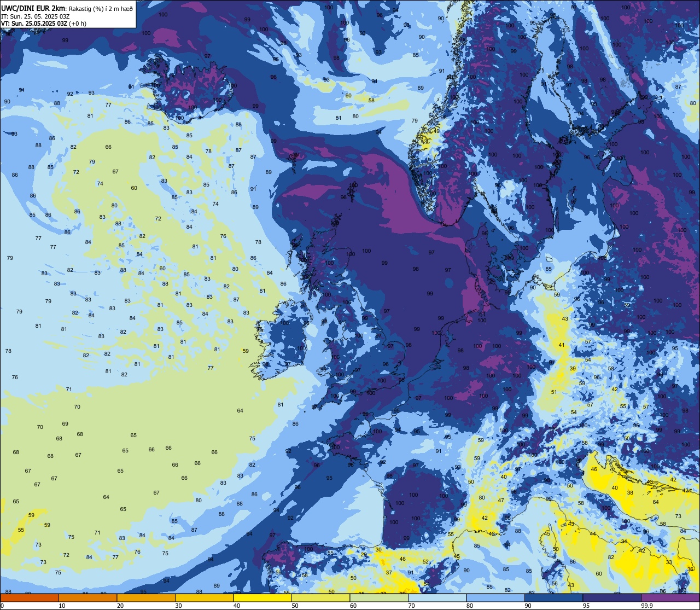Click the legend tick label '30'

(x=179, y=606)
